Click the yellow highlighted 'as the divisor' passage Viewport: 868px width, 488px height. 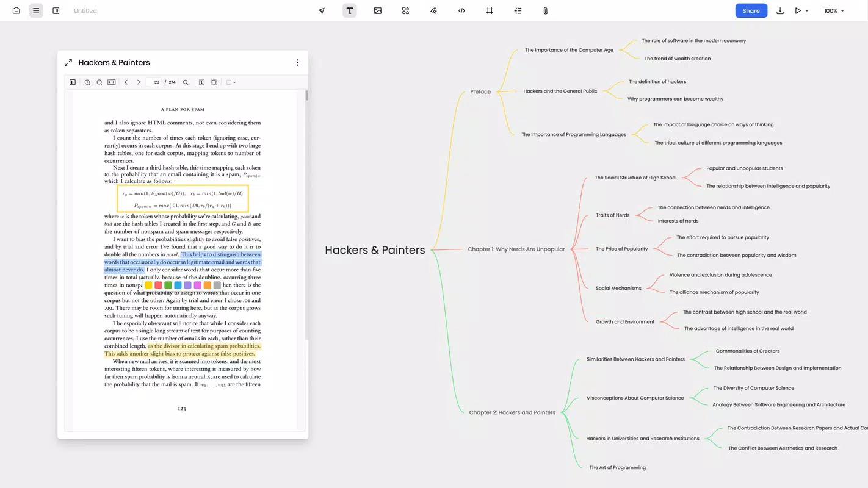coord(182,350)
